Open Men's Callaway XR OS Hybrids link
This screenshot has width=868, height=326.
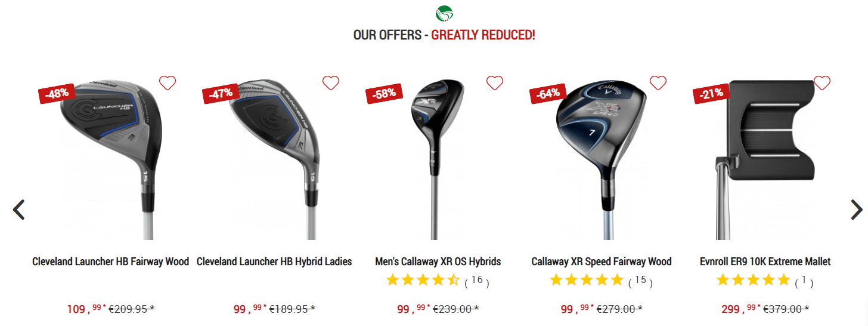coord(438,262)
